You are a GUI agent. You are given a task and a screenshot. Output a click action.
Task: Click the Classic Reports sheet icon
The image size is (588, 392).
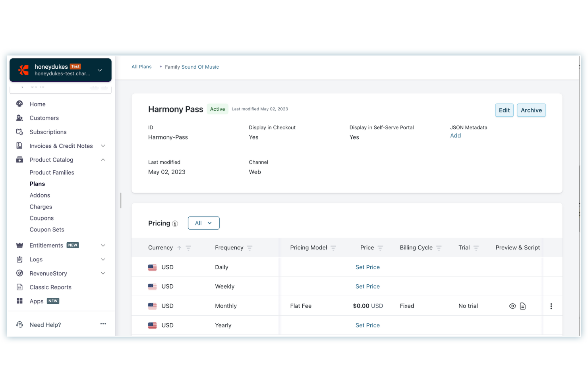19,287
